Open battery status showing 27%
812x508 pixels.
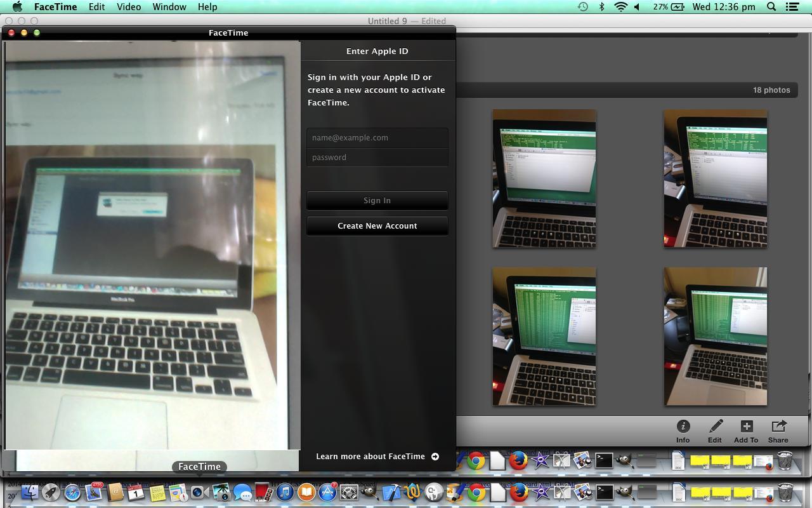click(667, 7)
